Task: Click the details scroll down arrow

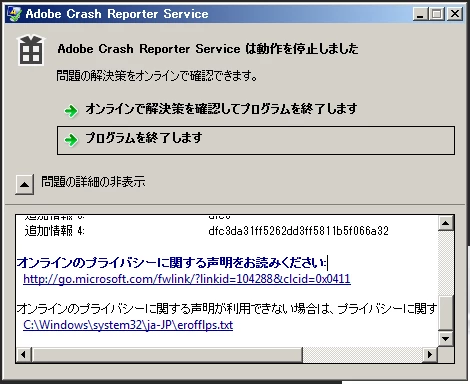Action: (446, 339)
